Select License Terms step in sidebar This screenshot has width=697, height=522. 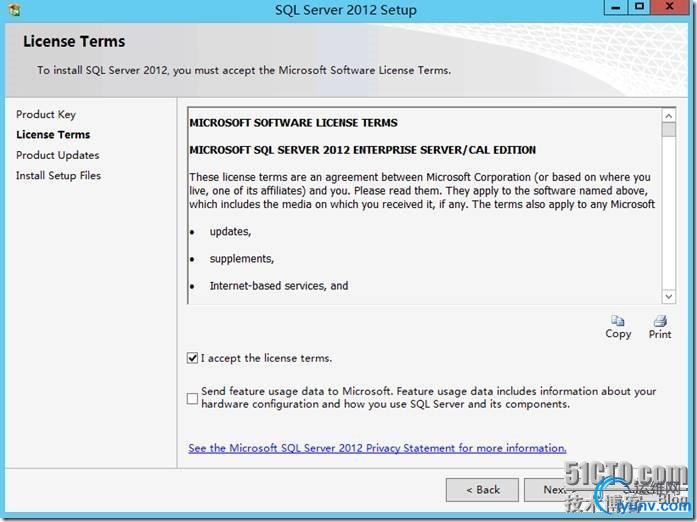pyautogui.click(x=53, y=134)
